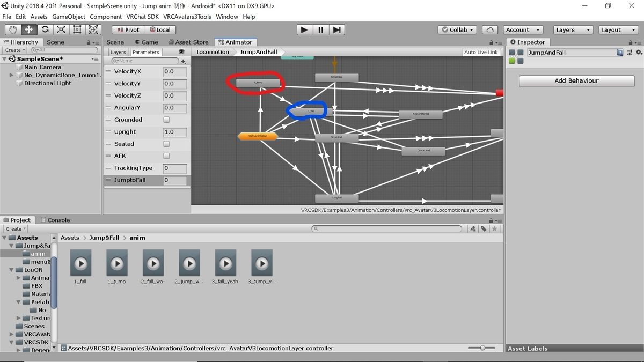644x362 pixels.
Task: Go to Locomotion breadcrumb in Animator
Action: coord(213,52)
